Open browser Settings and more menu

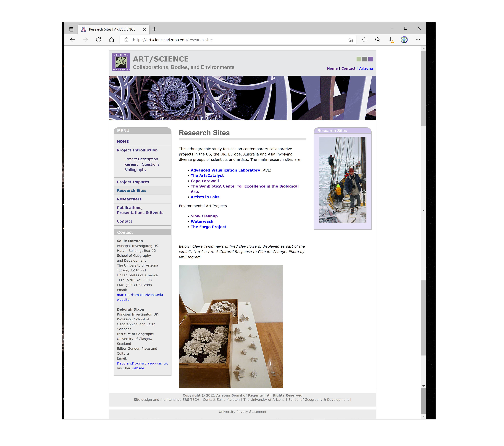418,40
